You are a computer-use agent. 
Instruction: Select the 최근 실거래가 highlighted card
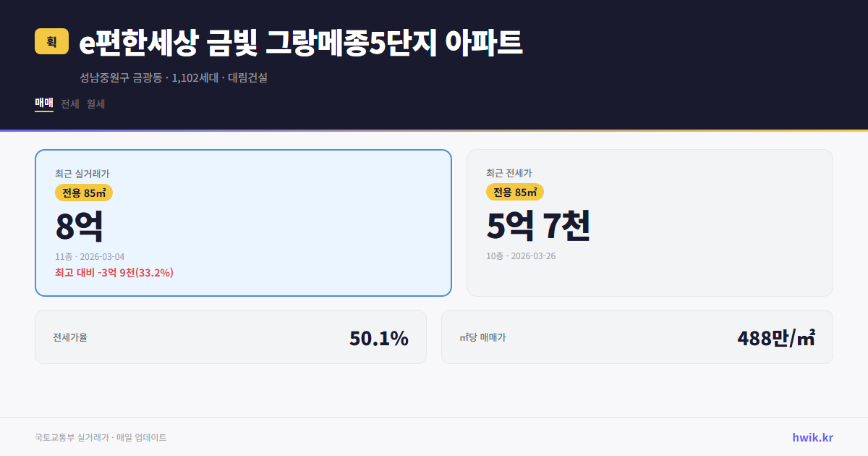[x=243, y=222]
